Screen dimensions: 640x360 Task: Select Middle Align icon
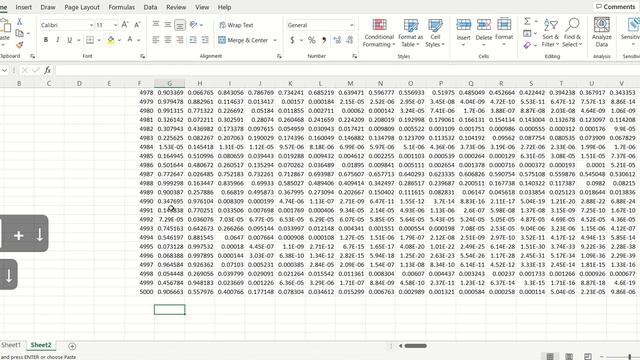click(x=168, y=24)
